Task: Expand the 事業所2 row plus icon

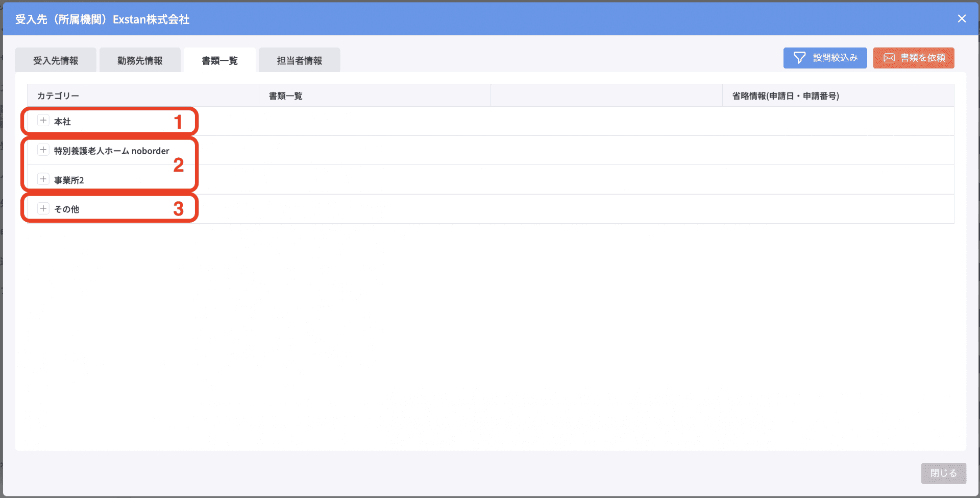Action: click(x=43, y=179)
